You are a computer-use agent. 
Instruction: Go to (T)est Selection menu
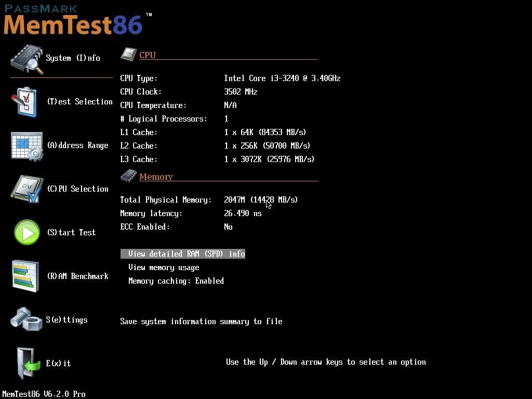[x=79, y=101]
